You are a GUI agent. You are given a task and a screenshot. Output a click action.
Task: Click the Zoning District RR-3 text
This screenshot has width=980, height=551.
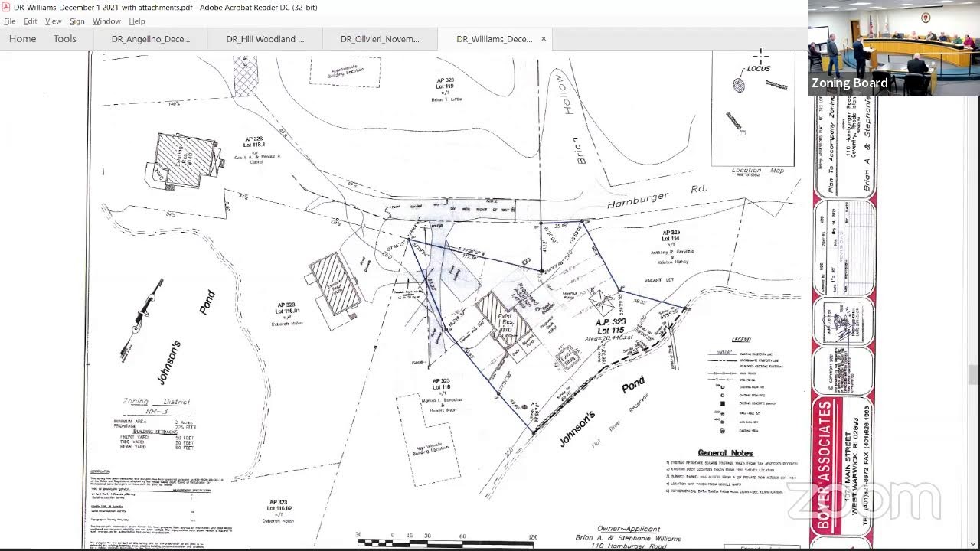(x=156, y=406)
